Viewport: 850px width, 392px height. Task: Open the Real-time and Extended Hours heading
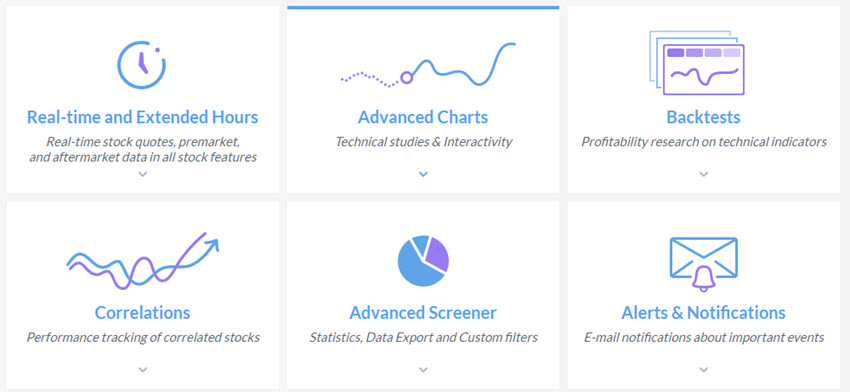point(143,117)
